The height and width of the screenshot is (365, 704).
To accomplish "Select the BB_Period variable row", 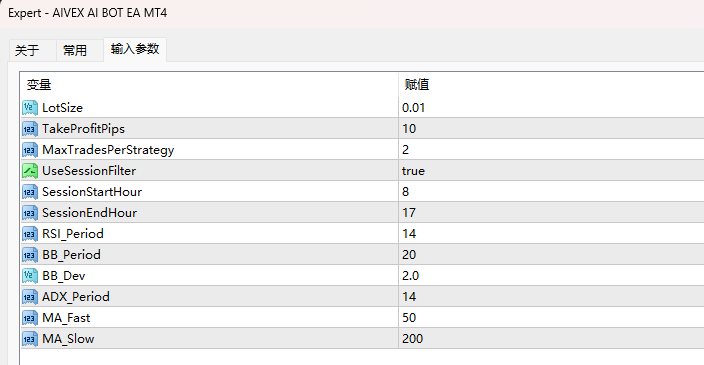I will 362,255.
